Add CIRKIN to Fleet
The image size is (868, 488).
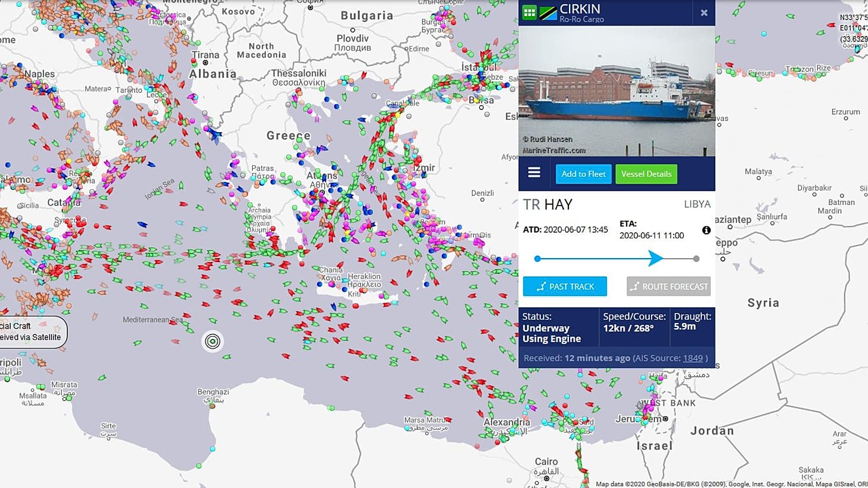pos(583,174)
